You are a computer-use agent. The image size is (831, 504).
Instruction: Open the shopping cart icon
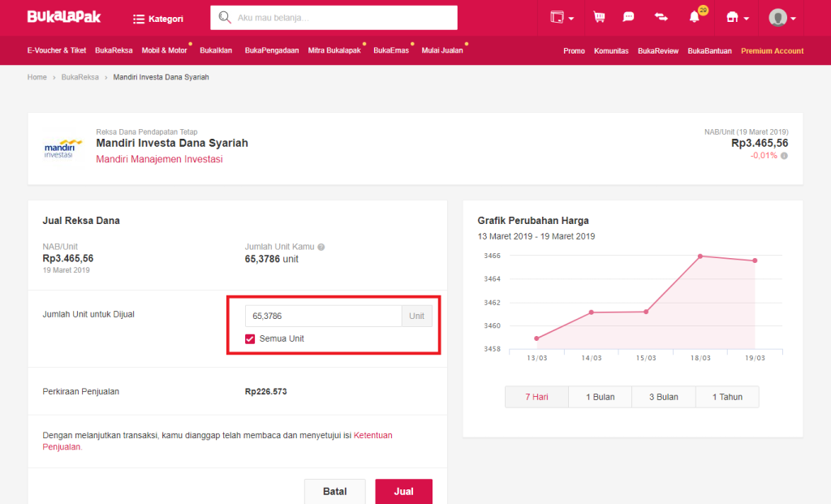click(x=600, y=17)
